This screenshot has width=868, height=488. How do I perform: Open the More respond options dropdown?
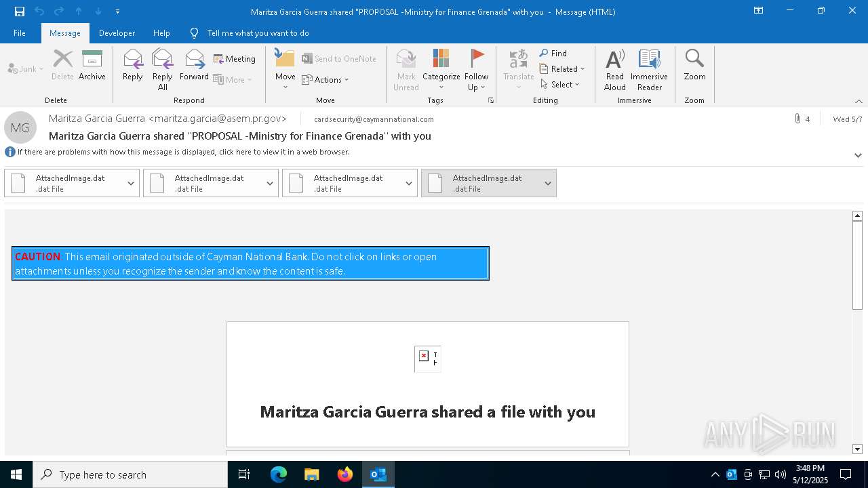(233, 79)
